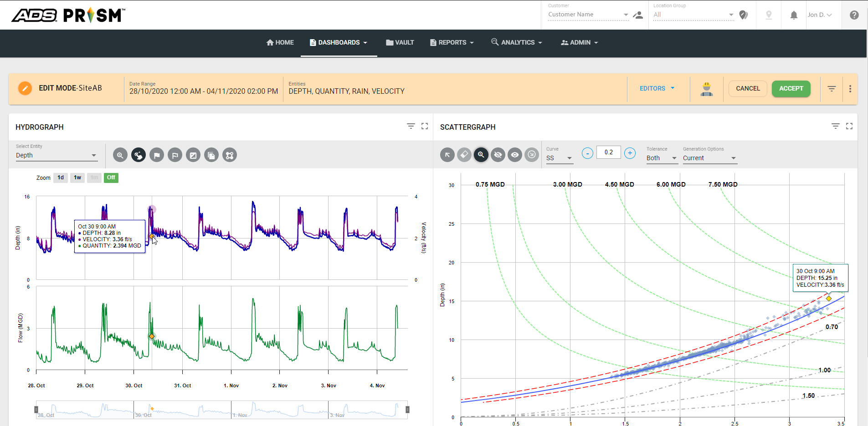Activate the pointer select tool on scattergraph
The height and width of the screenshot is (426, 868).
tap(447, 155)
